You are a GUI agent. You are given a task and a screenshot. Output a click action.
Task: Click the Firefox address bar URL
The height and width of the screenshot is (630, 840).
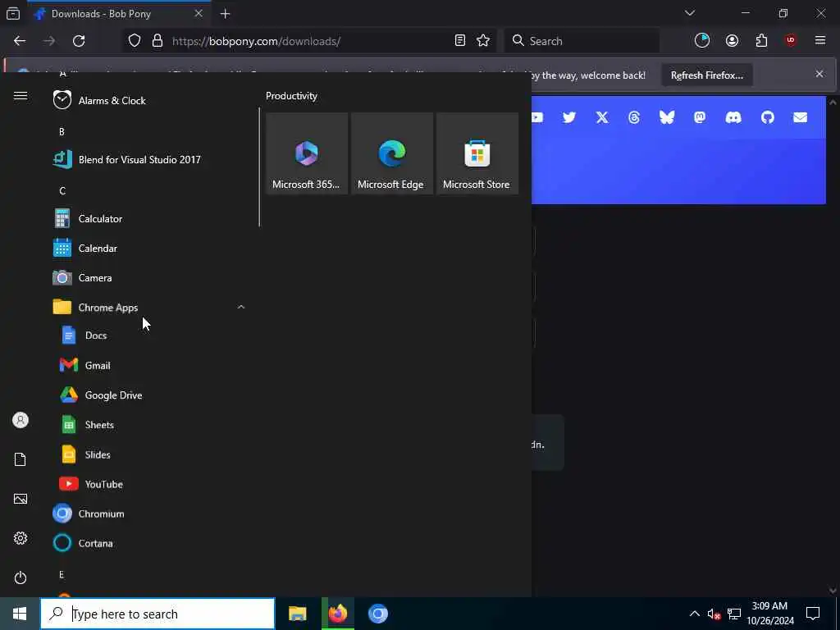click(256, 41)
